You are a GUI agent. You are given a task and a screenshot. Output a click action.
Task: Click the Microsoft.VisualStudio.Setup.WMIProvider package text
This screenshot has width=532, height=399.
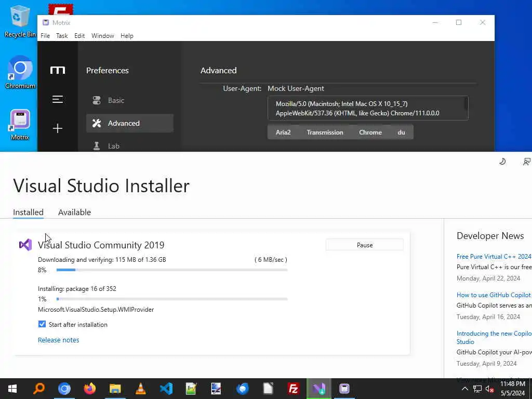coord(96,310)
